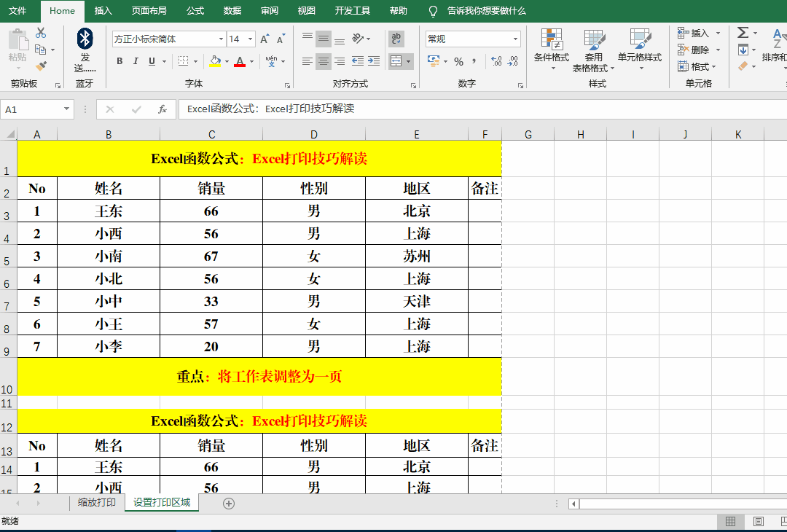Viewport: 787px width, 532px height.
Task: Click Merge and Center icon
Action: pos(396,61)
